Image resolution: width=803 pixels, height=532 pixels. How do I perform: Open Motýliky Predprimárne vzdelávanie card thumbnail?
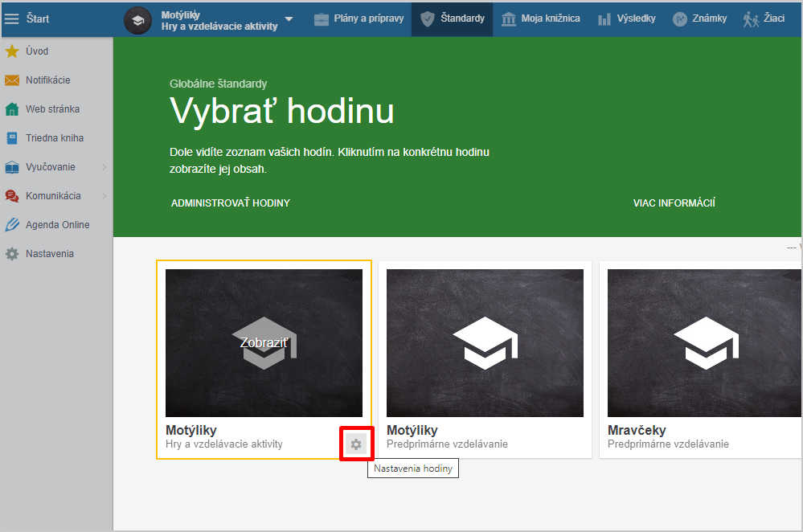[x=485, y=343]
